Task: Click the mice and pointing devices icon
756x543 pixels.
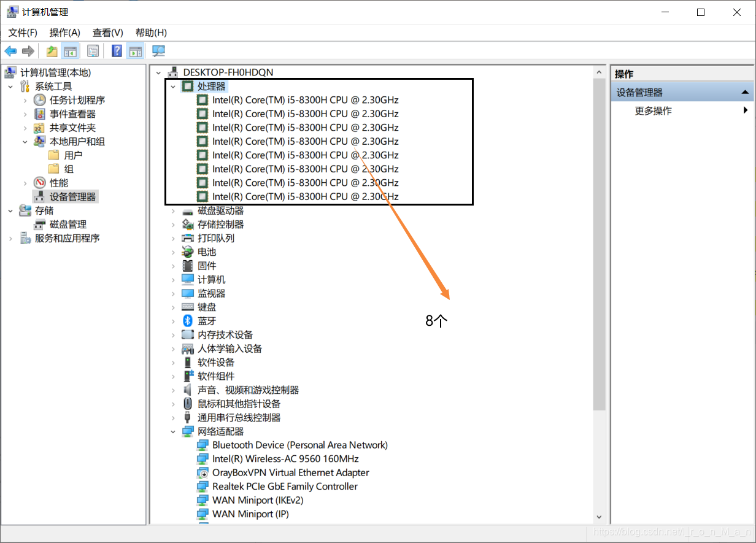Action: click(188, 404)
